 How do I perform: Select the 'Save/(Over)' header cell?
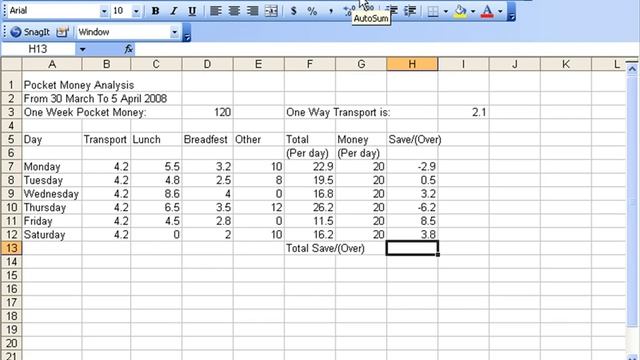click(x=412, y=139)
